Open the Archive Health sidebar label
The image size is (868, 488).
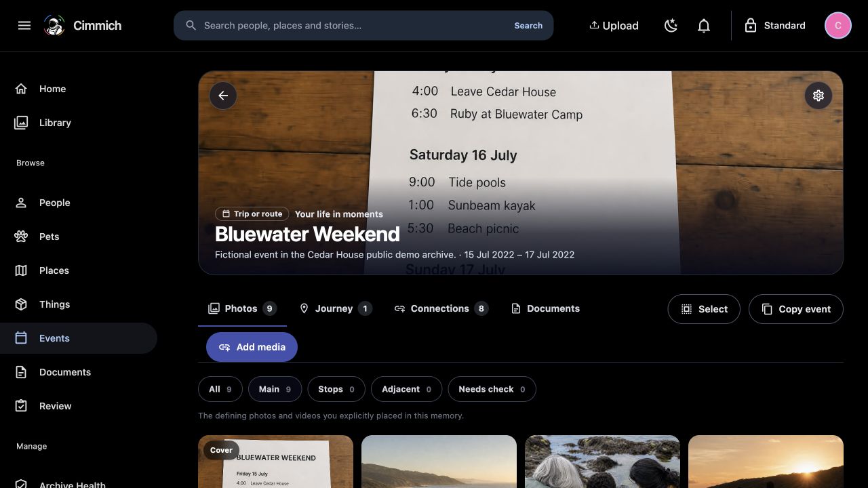72,484
